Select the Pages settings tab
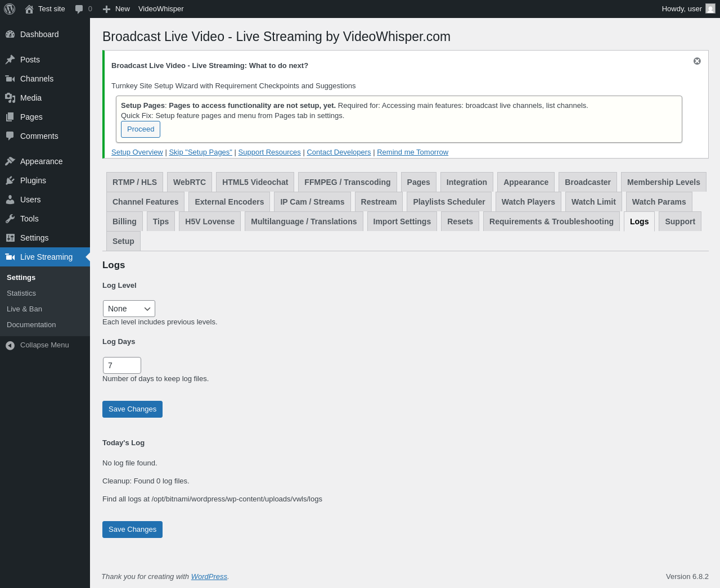The height and width of the screenshot is (588, 720). 418,182
